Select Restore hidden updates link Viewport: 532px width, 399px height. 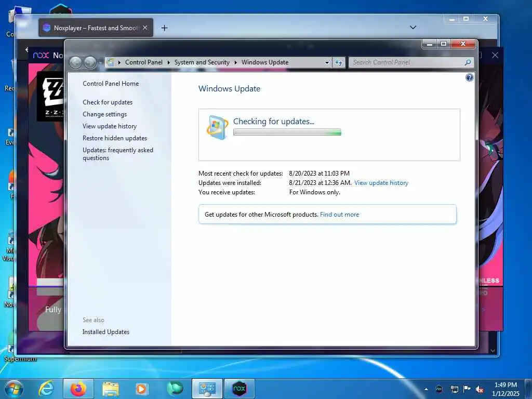coord(115,138)
